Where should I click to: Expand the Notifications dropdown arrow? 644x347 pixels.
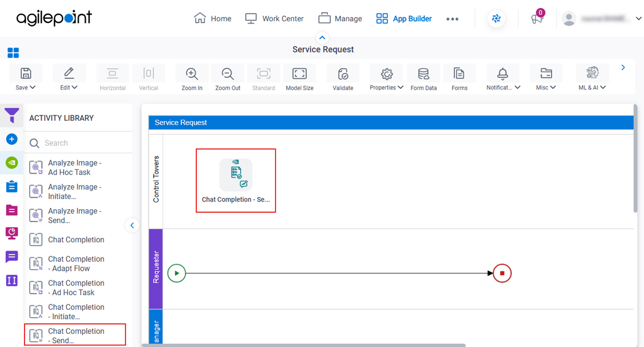point(517,88)
